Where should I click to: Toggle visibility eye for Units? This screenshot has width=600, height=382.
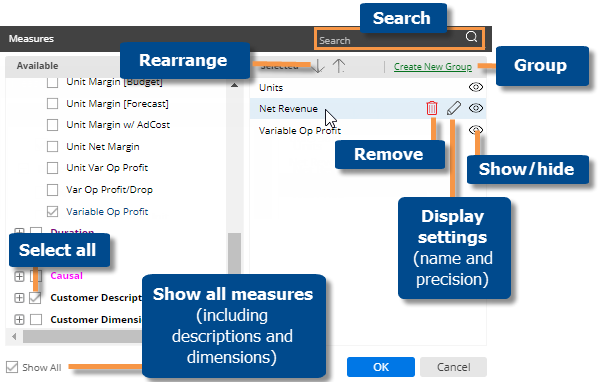tap(476, 87)
